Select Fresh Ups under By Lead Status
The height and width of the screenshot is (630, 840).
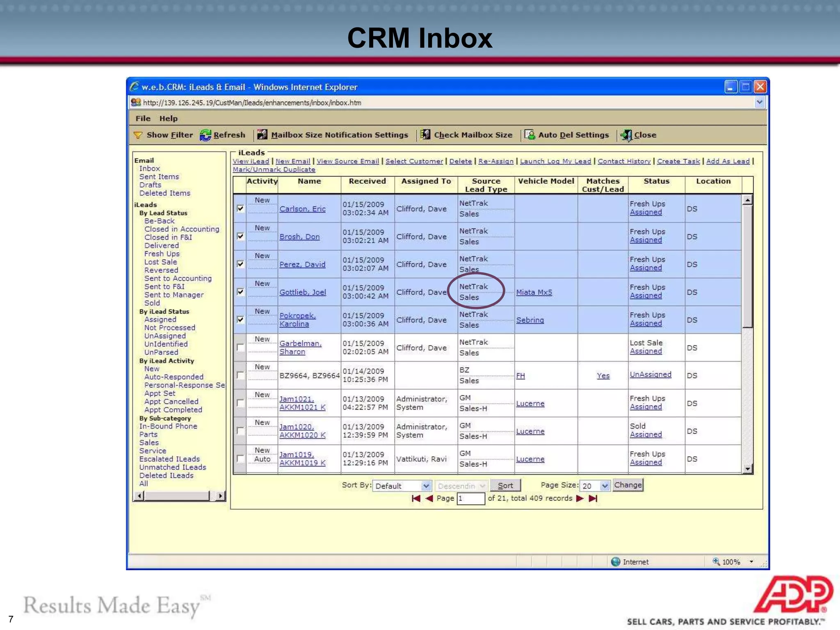pyautogui.click(x=162, y=253)
